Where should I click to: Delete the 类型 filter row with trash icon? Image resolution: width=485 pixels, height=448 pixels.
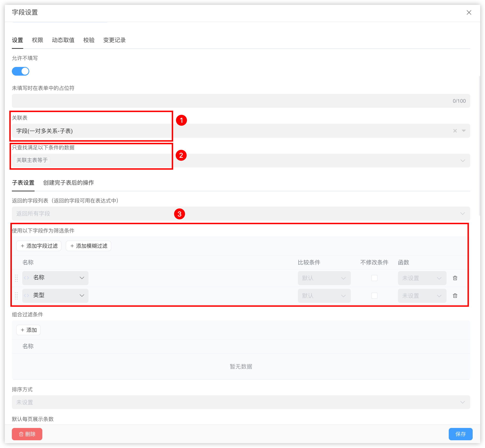(455, 296)
